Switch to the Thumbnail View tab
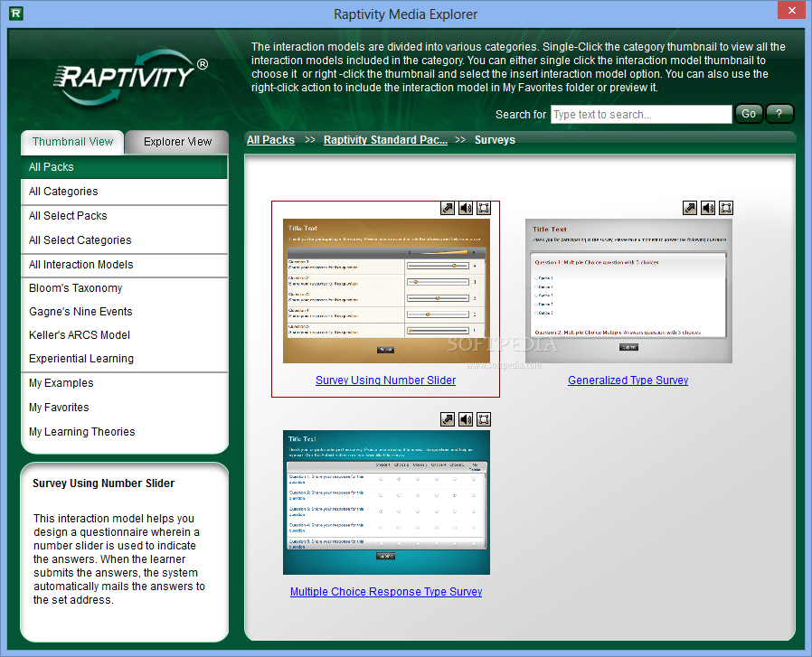 (72, 142)
